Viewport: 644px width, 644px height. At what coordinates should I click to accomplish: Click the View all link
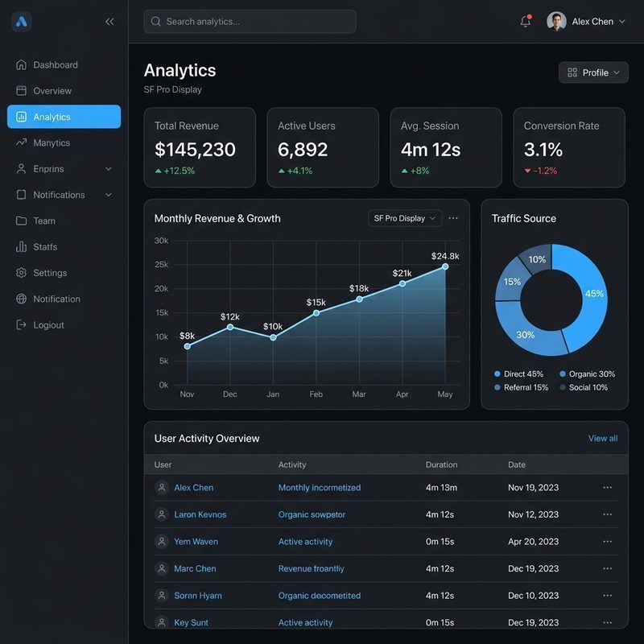tap(602, 438)
